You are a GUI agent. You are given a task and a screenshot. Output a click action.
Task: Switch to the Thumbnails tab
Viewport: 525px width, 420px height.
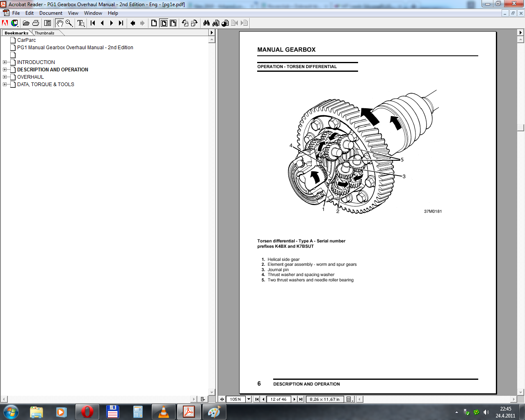point(44,33)
